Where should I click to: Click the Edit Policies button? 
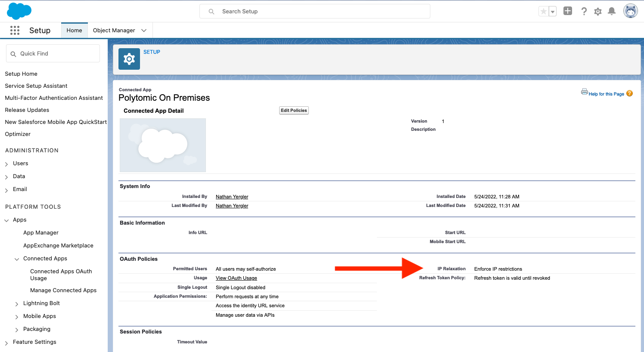pos(294,111)
